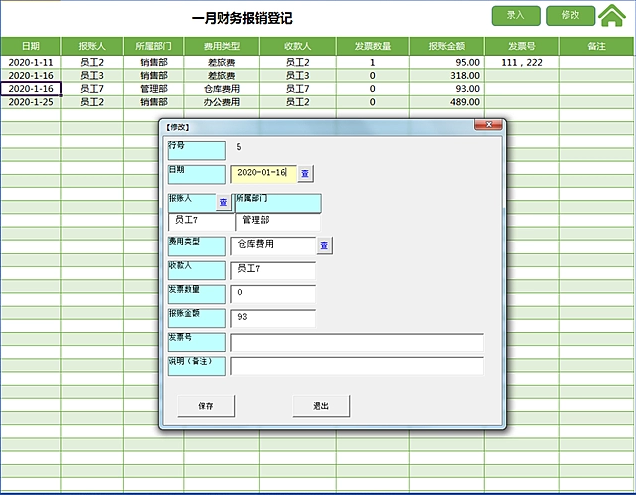Select date cell 2020-1-25
The width and height of the screenshot is (636, 495).
tap(31, 102)
